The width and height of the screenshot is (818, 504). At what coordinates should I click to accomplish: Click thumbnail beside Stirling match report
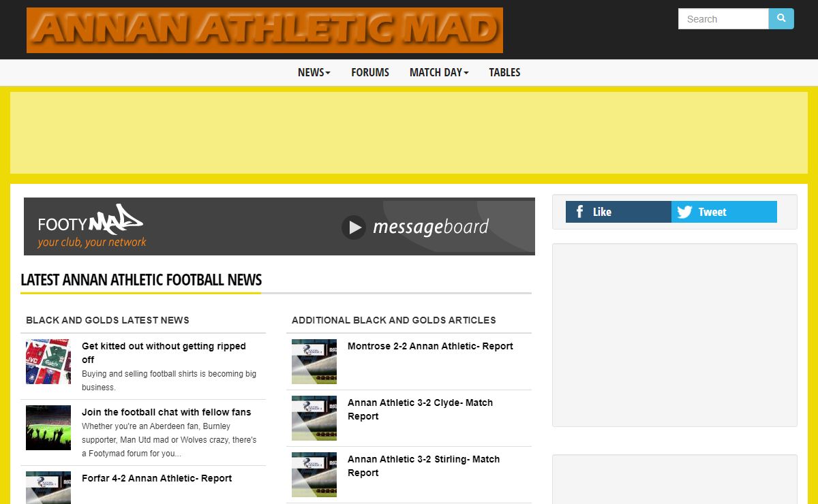point(314,475)
